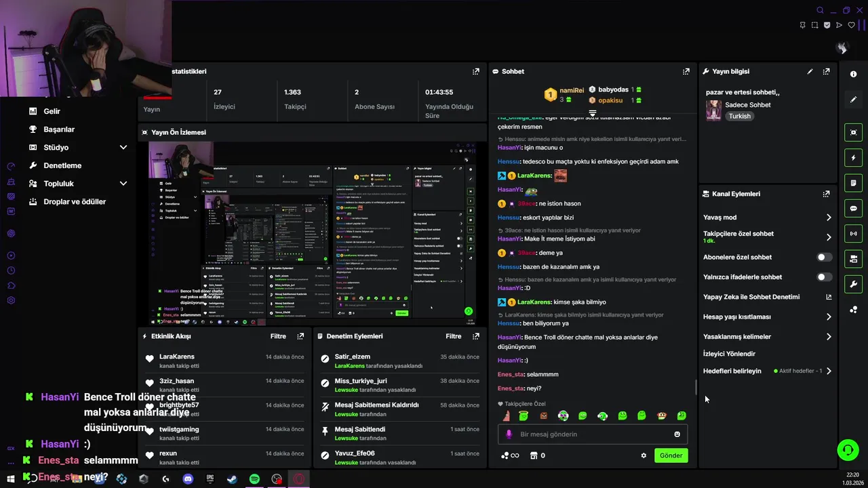This screenshot has height=488, width=868.
Task: Click the storefront icon in right sidebar
Action: pyautogui.click(x=854, y=259)
